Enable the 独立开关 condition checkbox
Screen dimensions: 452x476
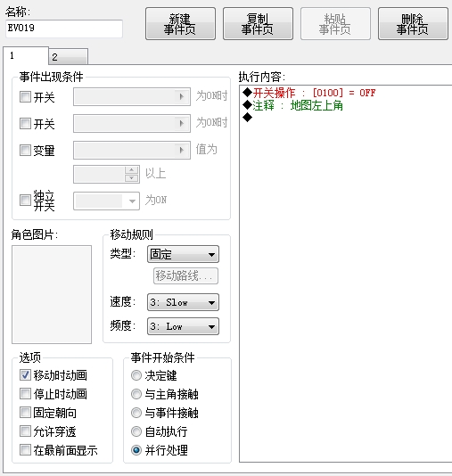click(25, 201)
